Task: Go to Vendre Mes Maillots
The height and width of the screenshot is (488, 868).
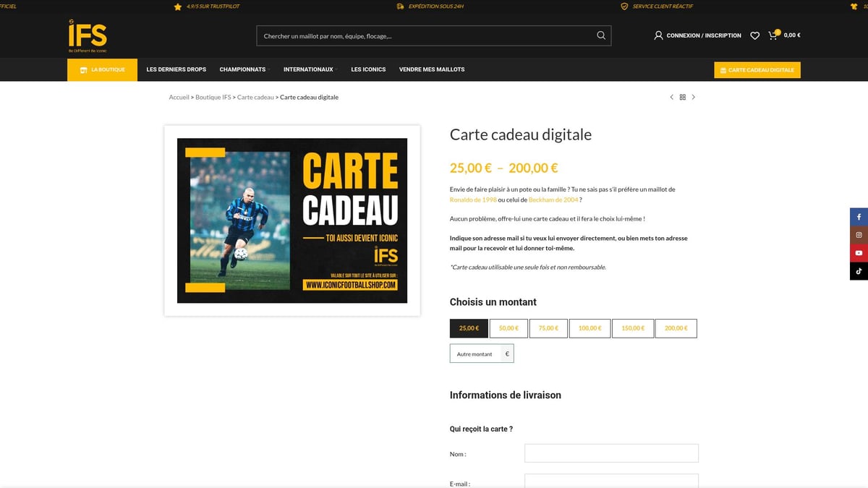Action: coord(432,69)
